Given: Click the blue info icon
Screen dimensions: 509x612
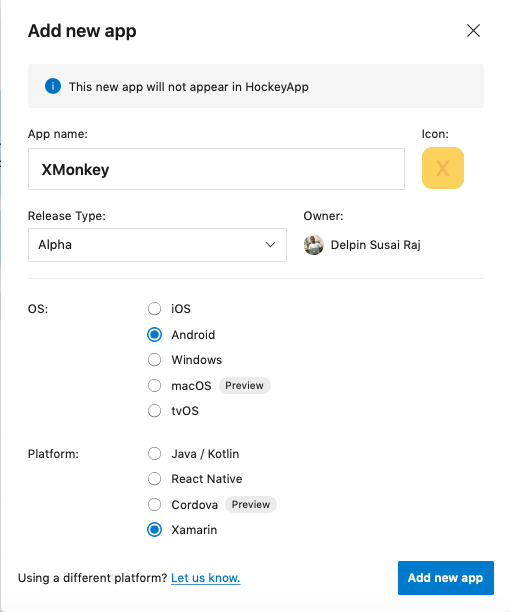Looking at the screenshot, I should (53, 86).
